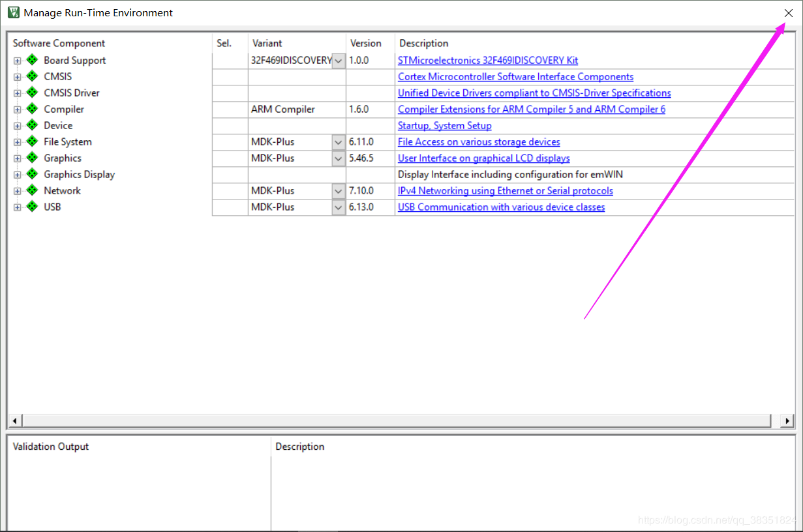Open the 32F469IDISCOVERY variant dropdown
The height and width of the screenshot is (532, 803).
click(339, 61)
